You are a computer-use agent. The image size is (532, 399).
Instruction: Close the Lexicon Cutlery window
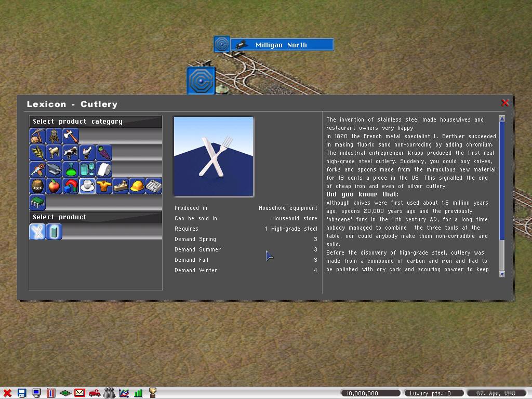[x=505, y=103]
